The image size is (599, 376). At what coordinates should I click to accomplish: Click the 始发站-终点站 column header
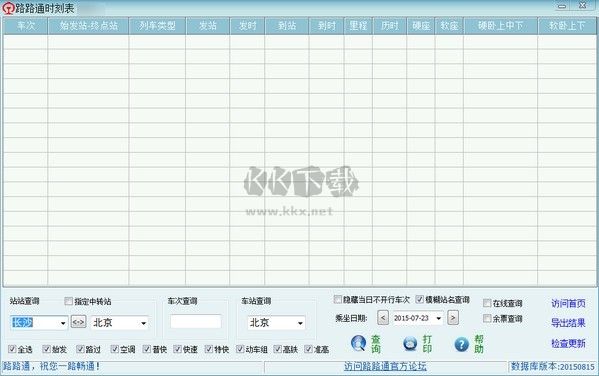tap(88, 26)
